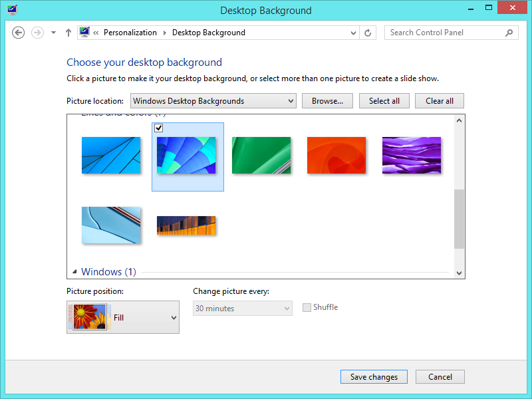
Task: Click the scroll down arrow in wallpaper list
Action: click(458, 273)
